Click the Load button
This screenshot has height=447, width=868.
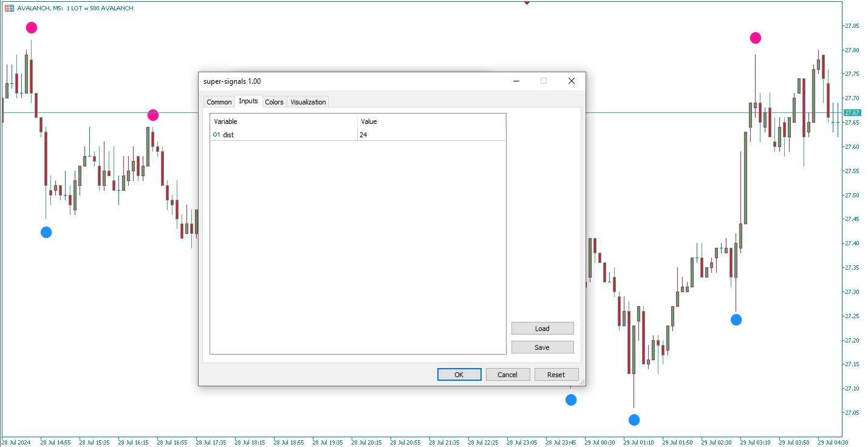(542, 329)
